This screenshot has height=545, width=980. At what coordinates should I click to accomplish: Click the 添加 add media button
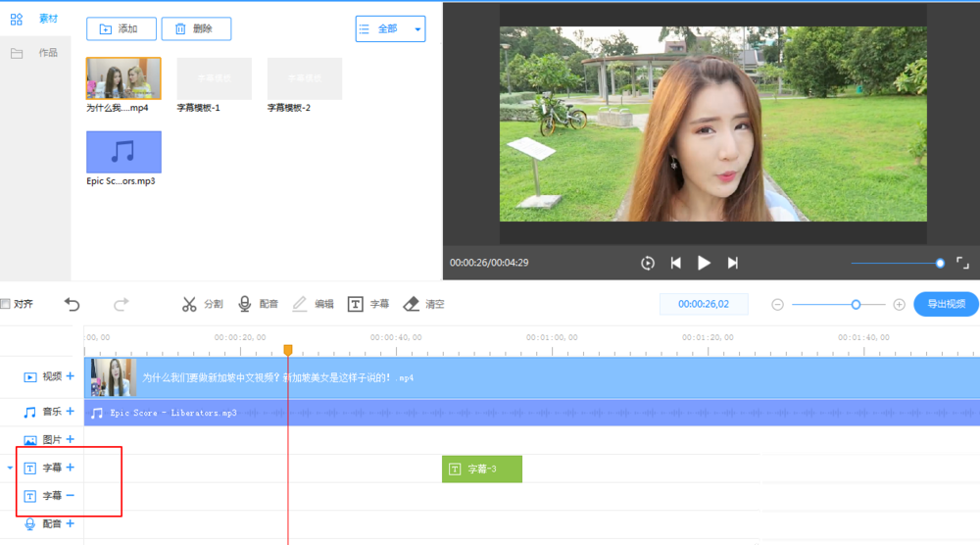[x=120, y=29]
